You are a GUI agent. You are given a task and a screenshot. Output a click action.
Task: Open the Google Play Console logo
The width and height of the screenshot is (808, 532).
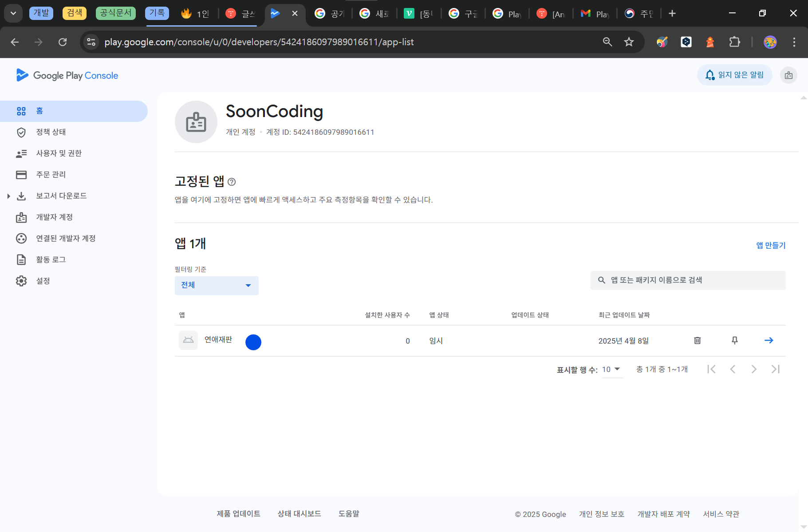[67, 75]
